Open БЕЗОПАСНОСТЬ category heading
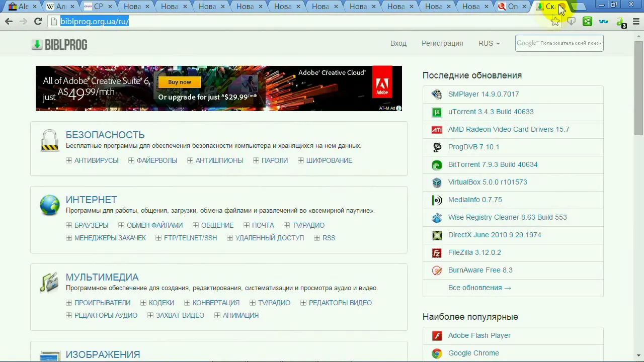The width and height of the screenshot is (644, 362). click(x=105, y=135)
